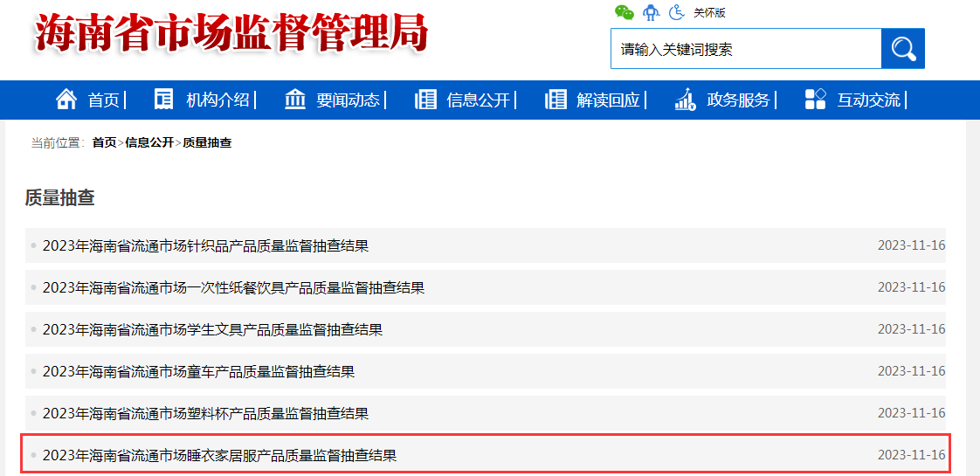Click date 2023-11-16 on 塑料杯 row

tap(911, 413)
